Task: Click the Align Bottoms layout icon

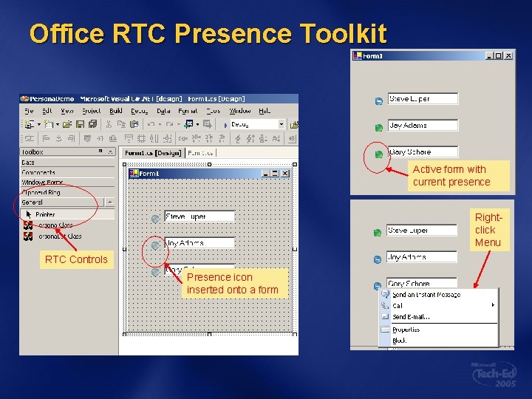Action: 113,138
